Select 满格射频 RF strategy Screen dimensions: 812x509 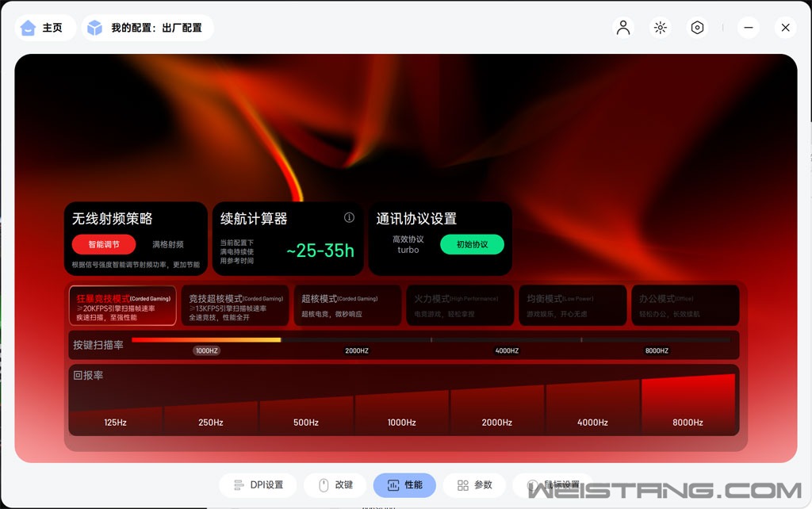click(168, 244)
